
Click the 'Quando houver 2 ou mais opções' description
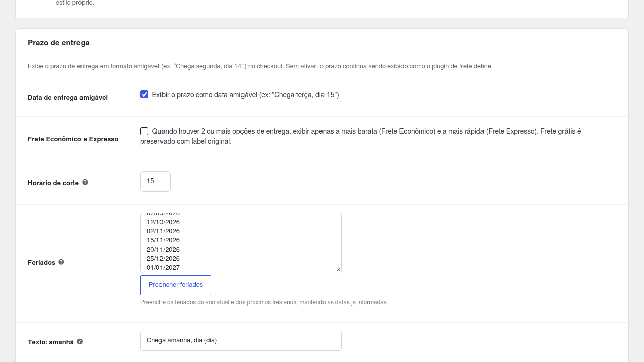361,136
